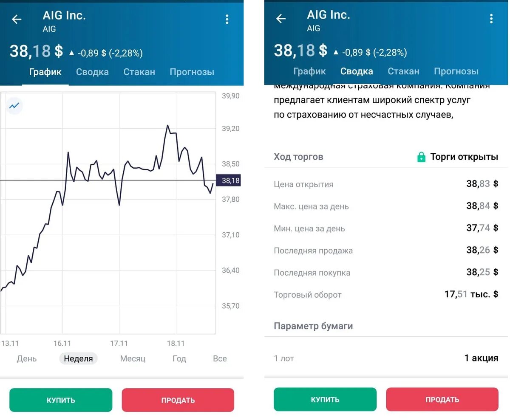Tap the 18.11 date label on chart
The image size is (510, 420).
[176, 343]
